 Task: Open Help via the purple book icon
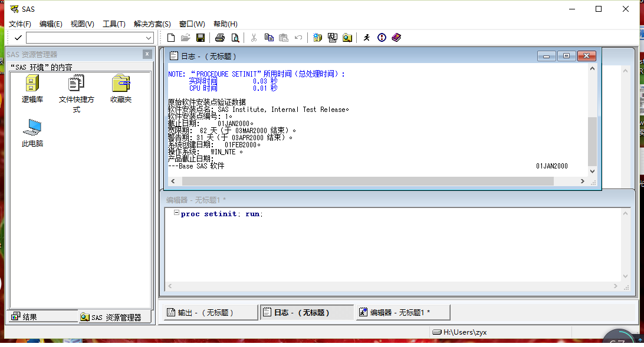pos(396,38)
